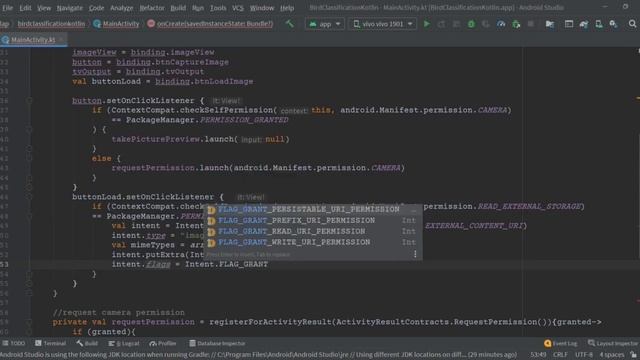Image resolution: width=640 pixels, height=360 pixels.
Task: Open the Navigate menu
Action: (x=69, y=8)
